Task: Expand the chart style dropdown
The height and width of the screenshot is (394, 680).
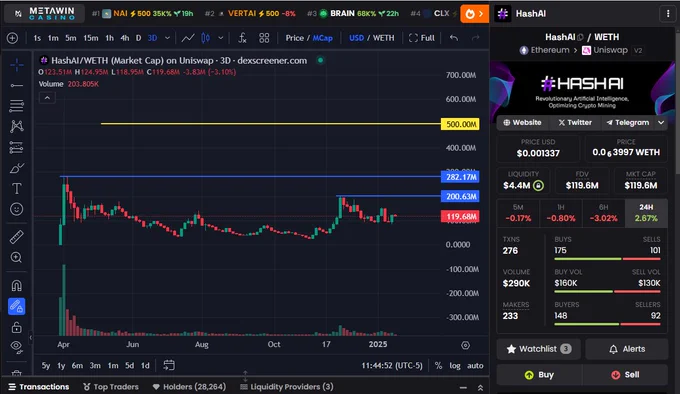Action: pos(220,38)
